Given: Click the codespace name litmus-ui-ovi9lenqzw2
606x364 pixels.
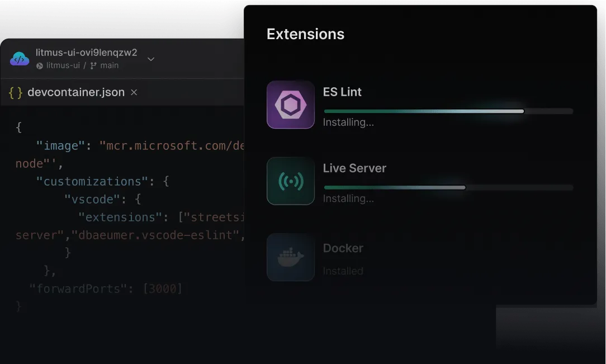Looking at the screenshot, I should coord(86,52).
